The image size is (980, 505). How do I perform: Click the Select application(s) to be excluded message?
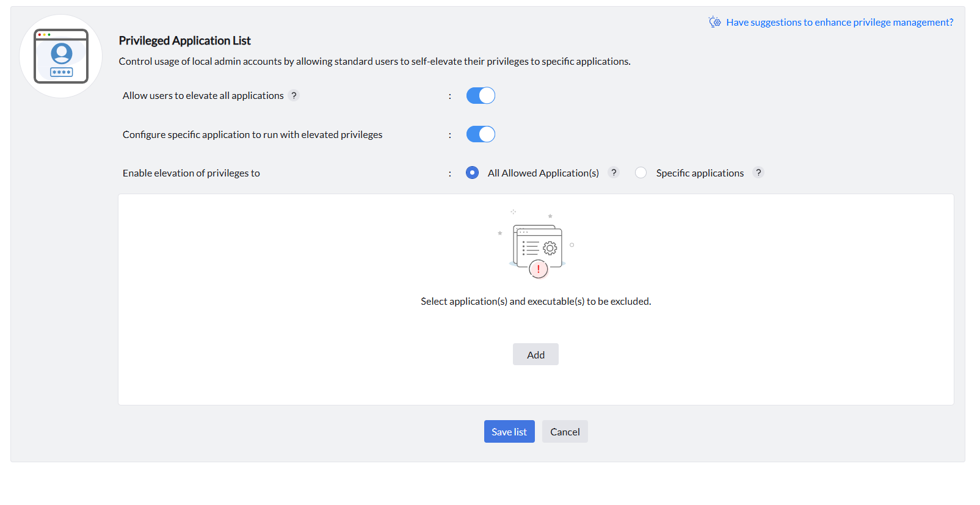click(535, 302)
